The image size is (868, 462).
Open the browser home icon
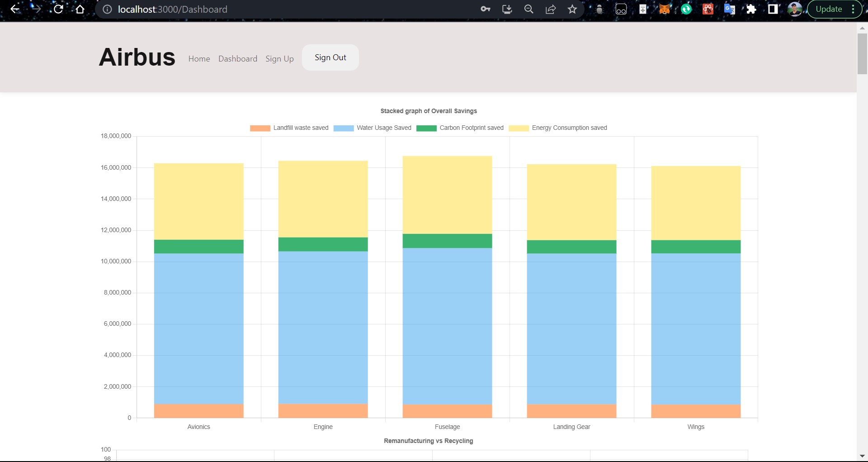coord(80,9)
